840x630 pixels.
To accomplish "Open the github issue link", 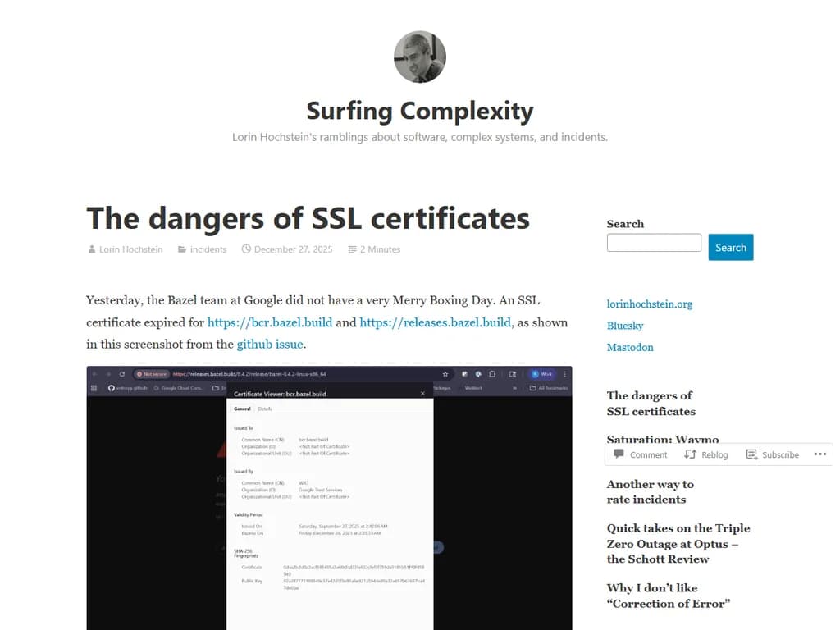I will pyautogui.click(x=270, y=345).
